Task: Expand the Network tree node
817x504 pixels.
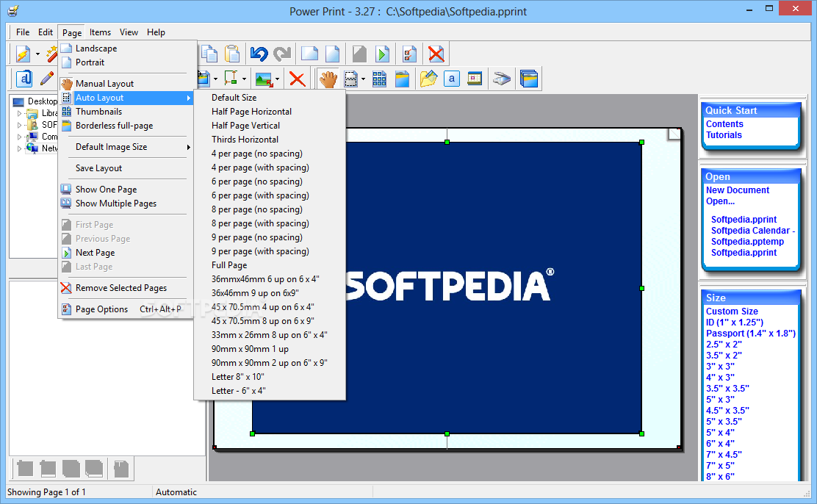Action: point(20,148)
